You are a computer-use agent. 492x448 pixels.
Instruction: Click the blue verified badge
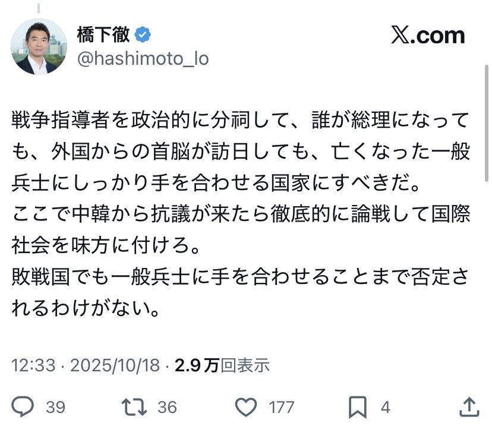coord(143,35)
